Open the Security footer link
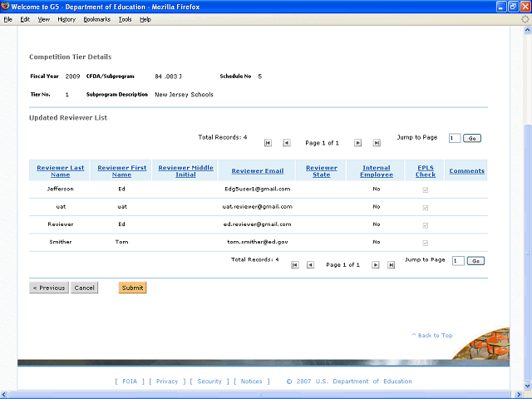The width and height of the screenshot is (532, 399). (209, 382)
